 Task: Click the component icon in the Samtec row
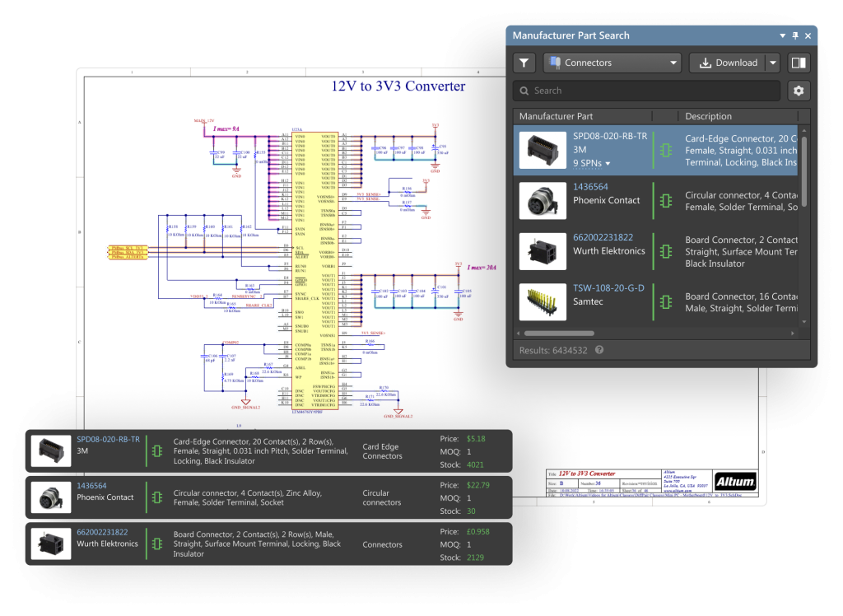pos(665,302)
